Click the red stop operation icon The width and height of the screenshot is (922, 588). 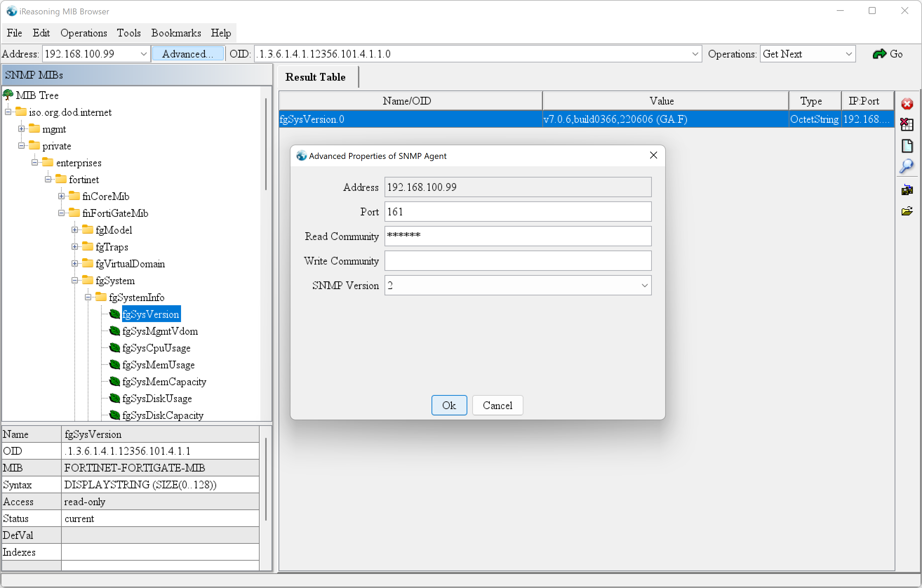[x=907, y=104]
